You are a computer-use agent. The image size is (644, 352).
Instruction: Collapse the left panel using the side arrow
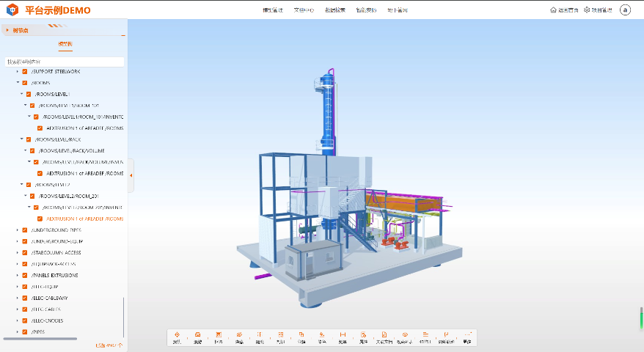(x=131, y=175)
